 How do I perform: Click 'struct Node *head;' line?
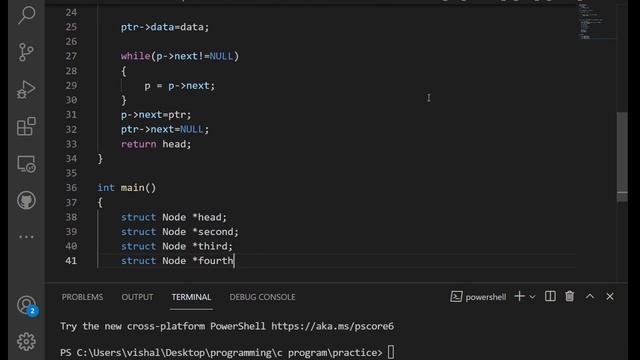tap(174, 217)
